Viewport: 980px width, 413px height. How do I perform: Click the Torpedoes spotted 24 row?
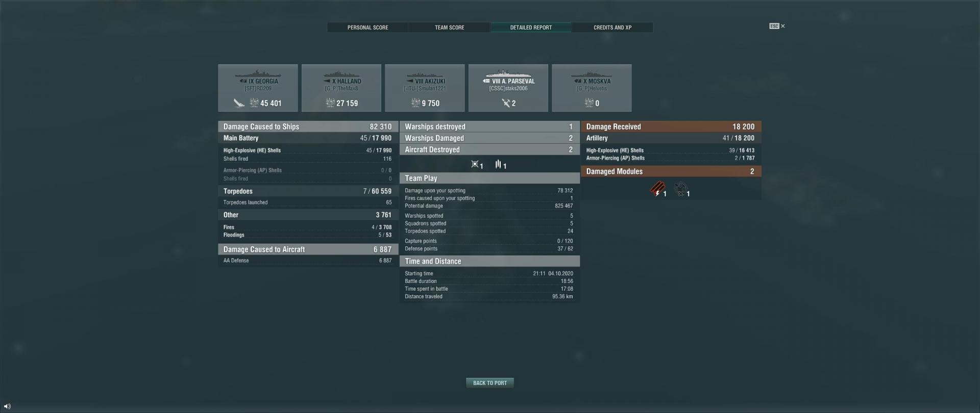tap(489, 231)
